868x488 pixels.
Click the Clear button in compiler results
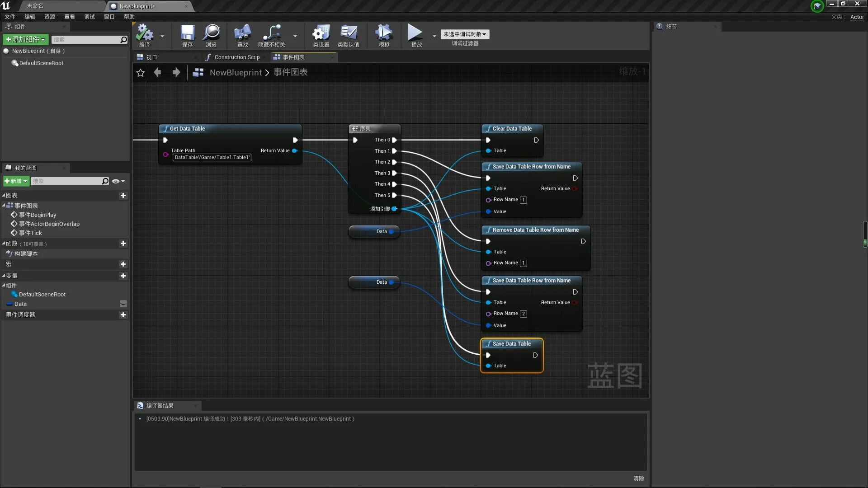[x=638, y=478]
